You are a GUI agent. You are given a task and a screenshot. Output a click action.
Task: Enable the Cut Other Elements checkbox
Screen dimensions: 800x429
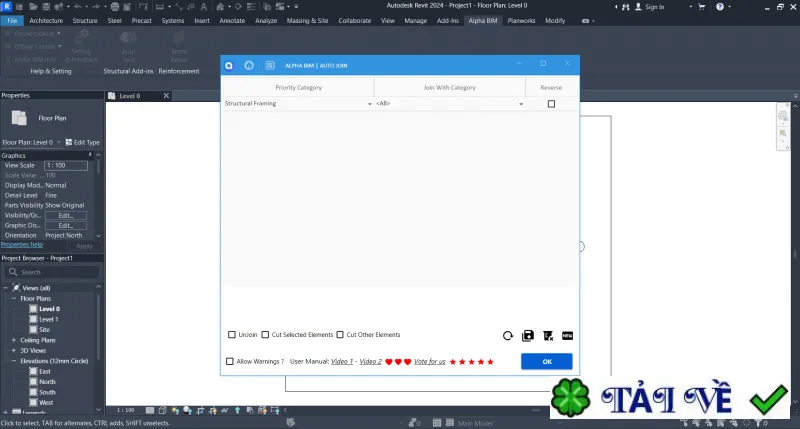[x=340, y=335]
